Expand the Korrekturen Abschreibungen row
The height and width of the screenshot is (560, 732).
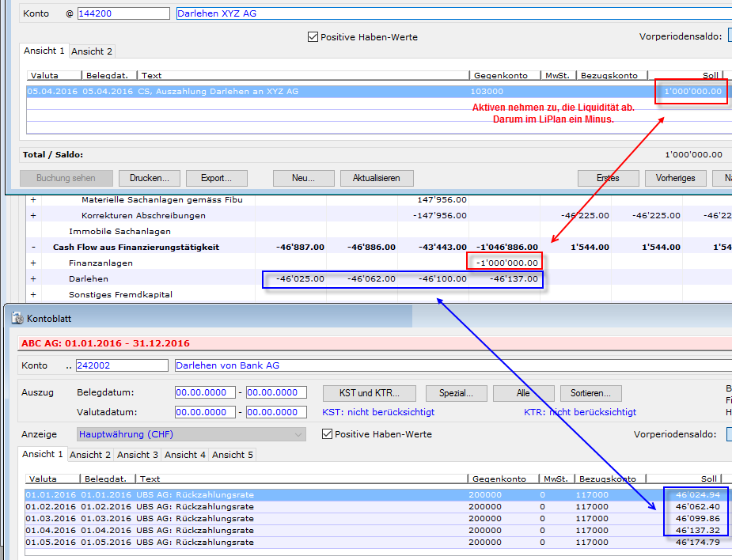33,215
